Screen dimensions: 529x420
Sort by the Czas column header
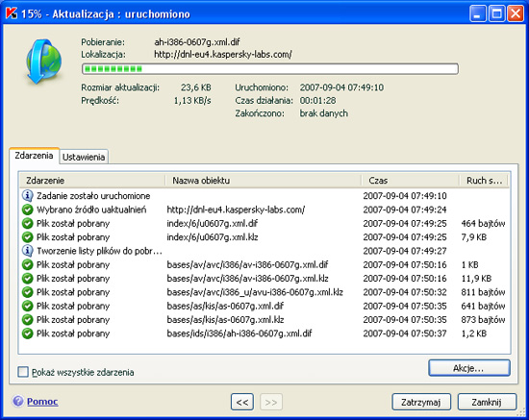[x=411, y=181]
